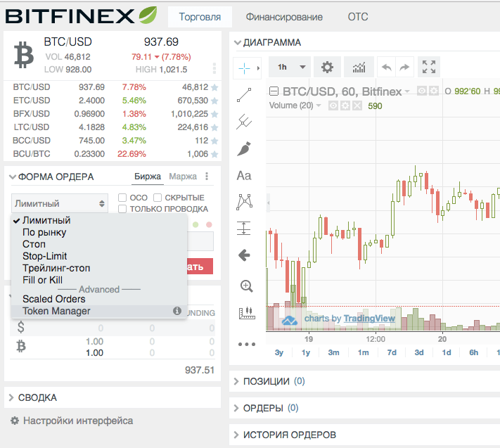Open the TradingView link

pyautogui.click(x=369, y=319)
